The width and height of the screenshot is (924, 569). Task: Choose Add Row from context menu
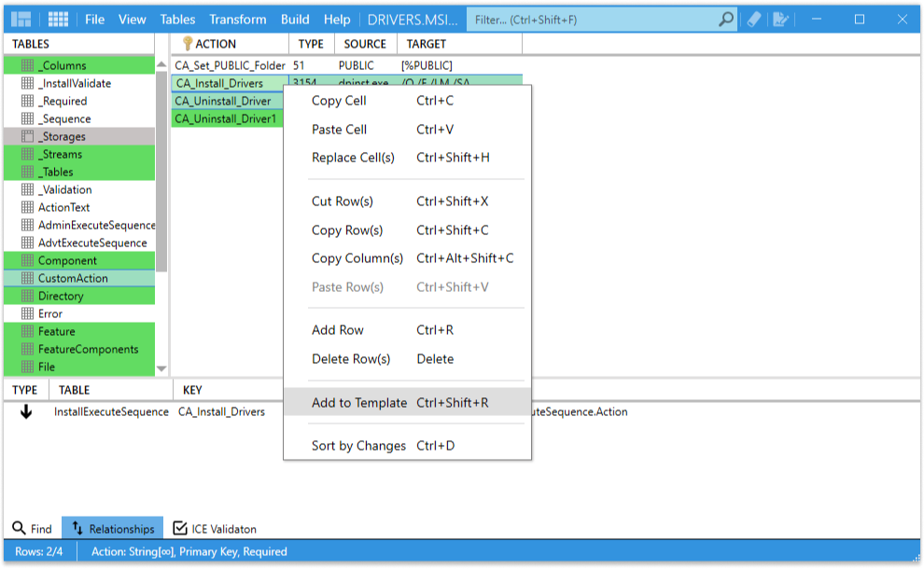click(407, 330)
